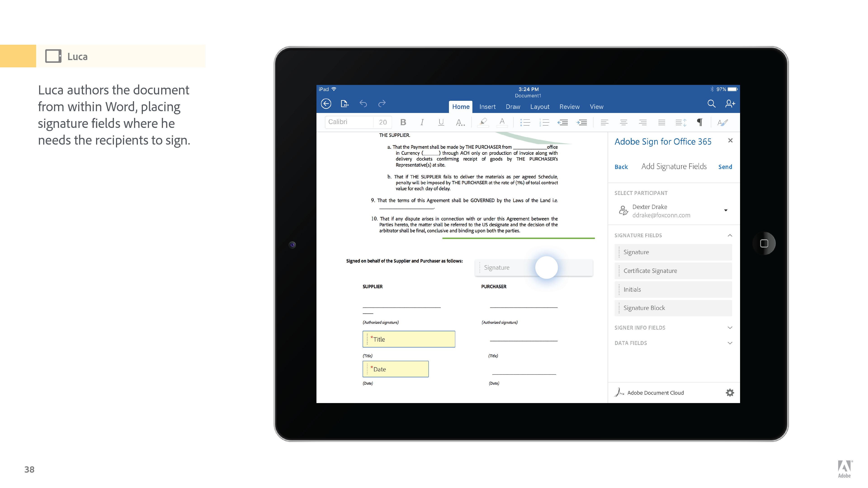Viewport: 868px width, 488px height.
Task: Switch to the Draw tab
Action: pos(513,107)
